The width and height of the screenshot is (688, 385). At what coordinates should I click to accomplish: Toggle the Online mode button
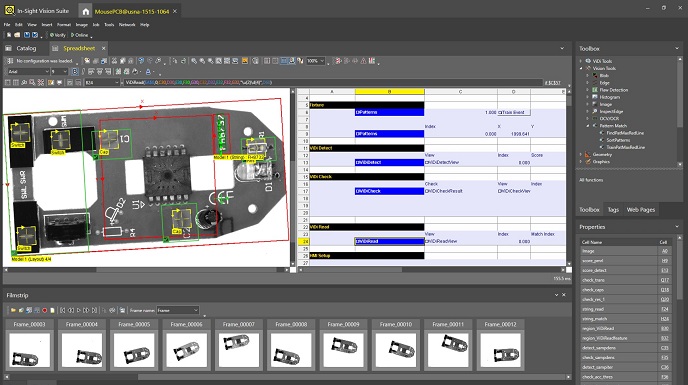(x=79, y=35)
